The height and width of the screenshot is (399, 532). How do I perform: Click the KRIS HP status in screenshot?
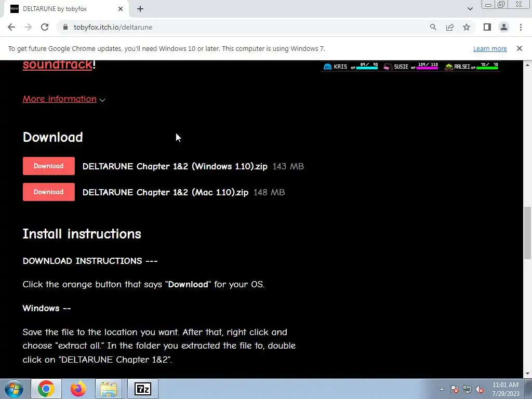(351, 66)
